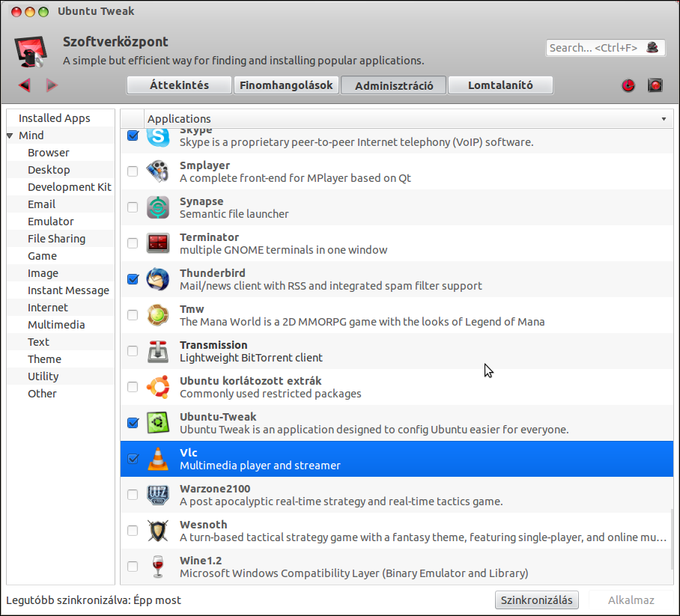Click the Warzone2100 game icon
The image size is (680, 616).
pos(158,495)
